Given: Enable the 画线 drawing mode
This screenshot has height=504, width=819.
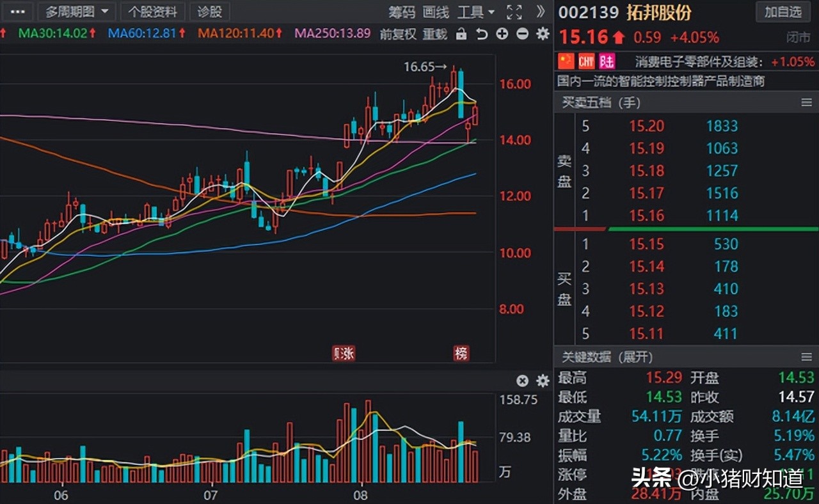Looking at the screenshot, I should click(x=435, y=12).
